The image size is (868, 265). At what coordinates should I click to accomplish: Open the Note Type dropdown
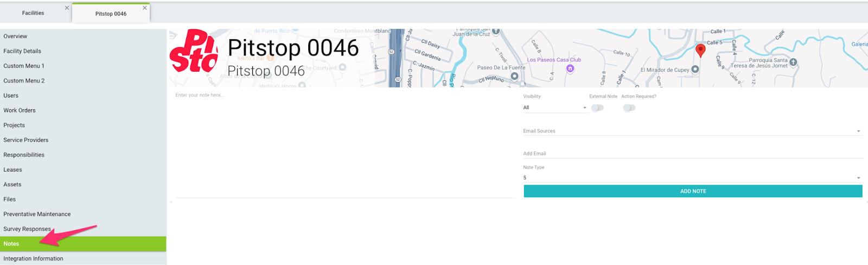[692, 178]
